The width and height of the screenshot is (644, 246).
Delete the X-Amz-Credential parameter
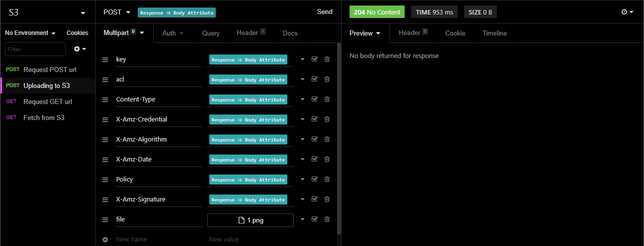click(x=327, y=119)
